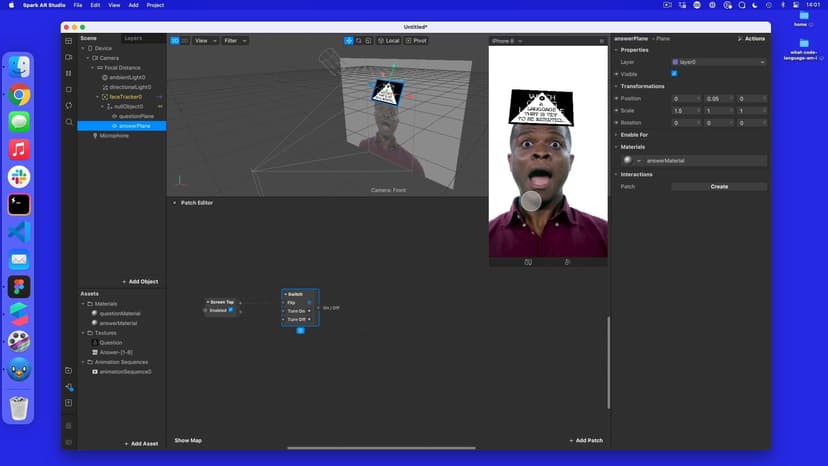Image resolution: width=828 pixels, height=466 pixels.
Task: Collapse the Materials asset folder
Action: (83, 304)
